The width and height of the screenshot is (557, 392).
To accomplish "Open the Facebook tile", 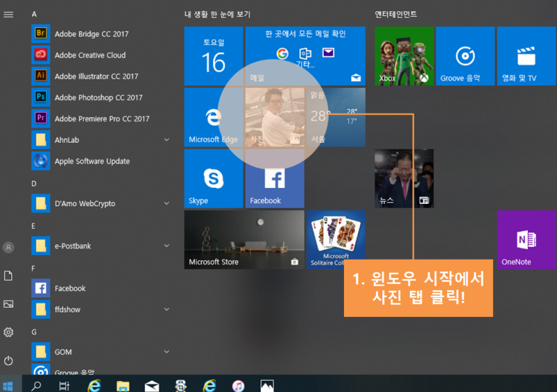I will pyautogui.click(x=274, y=178).
